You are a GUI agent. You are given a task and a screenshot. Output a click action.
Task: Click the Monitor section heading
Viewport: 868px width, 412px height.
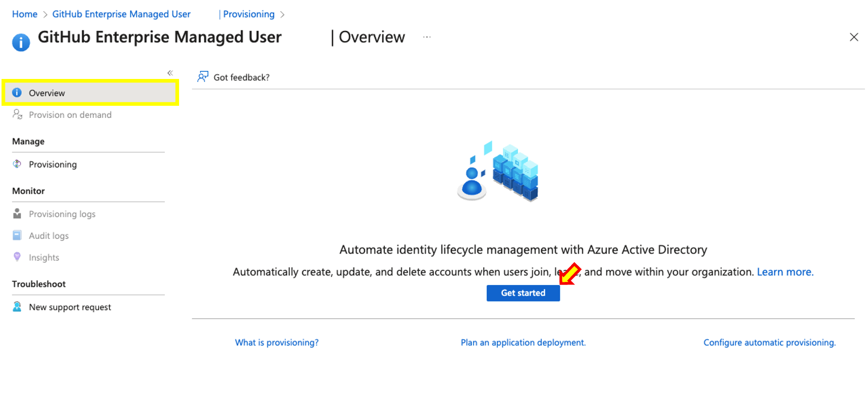pos(28,191)
